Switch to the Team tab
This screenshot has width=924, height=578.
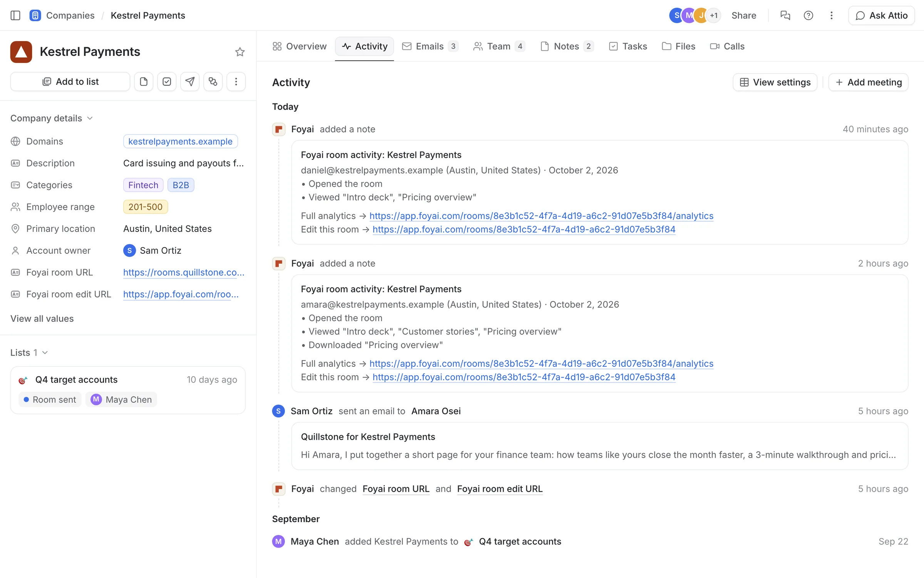click(499, 46)
